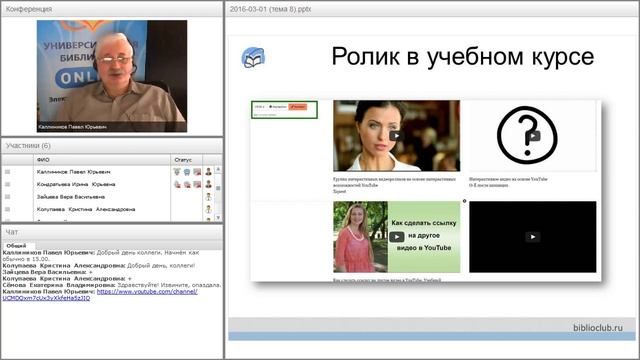Play the question mark video thumbnail
640x360 pixels.
(533, 136)
